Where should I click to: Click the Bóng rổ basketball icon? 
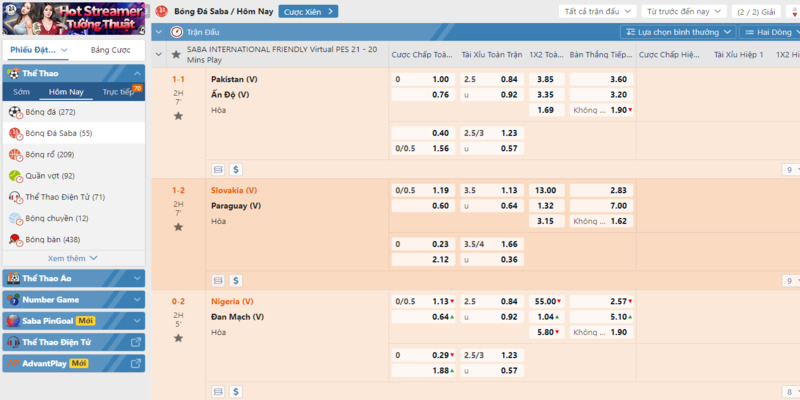15,155
